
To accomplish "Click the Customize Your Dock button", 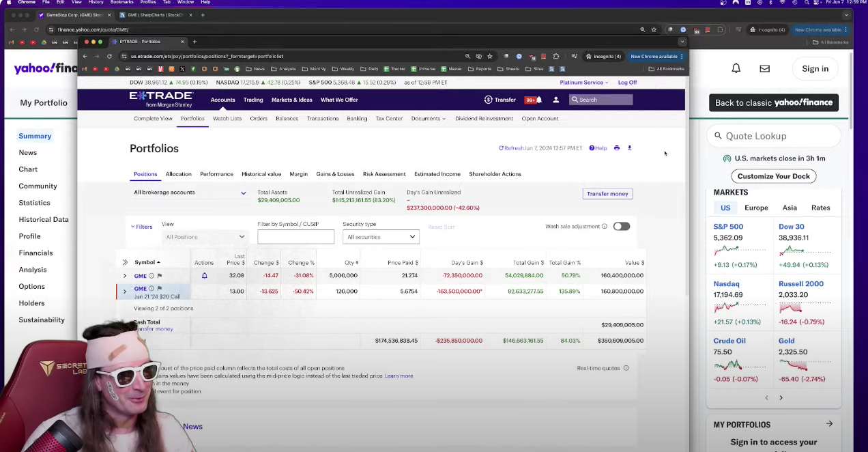I will (774, 176).
